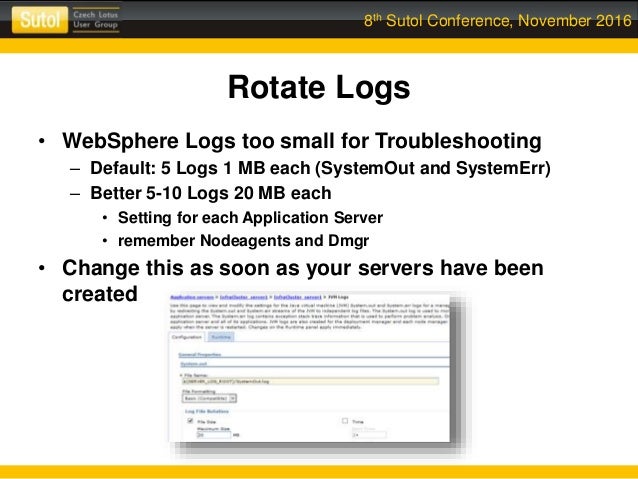Click 'remember Nodeagents and Dmgr' bullet
The width and height of the screenshot is (638, 479).
pos(243,241)
